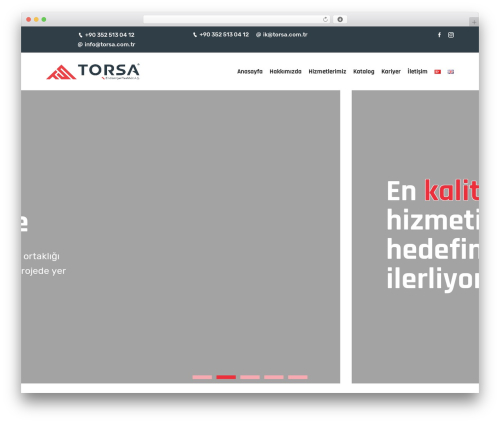Click the yellow browser minimize button
The height and width of the screenshot is (423, 500).
pos(36,19)
